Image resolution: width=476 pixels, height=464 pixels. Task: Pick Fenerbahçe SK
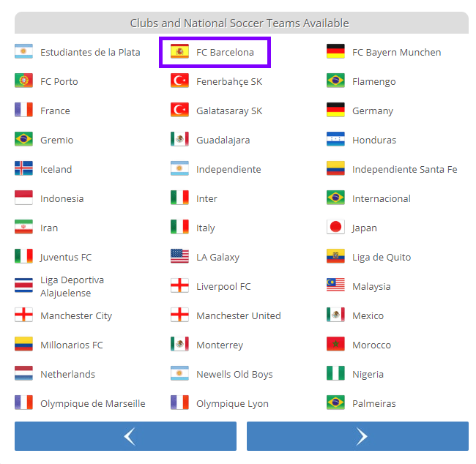(x=229, y=82)
